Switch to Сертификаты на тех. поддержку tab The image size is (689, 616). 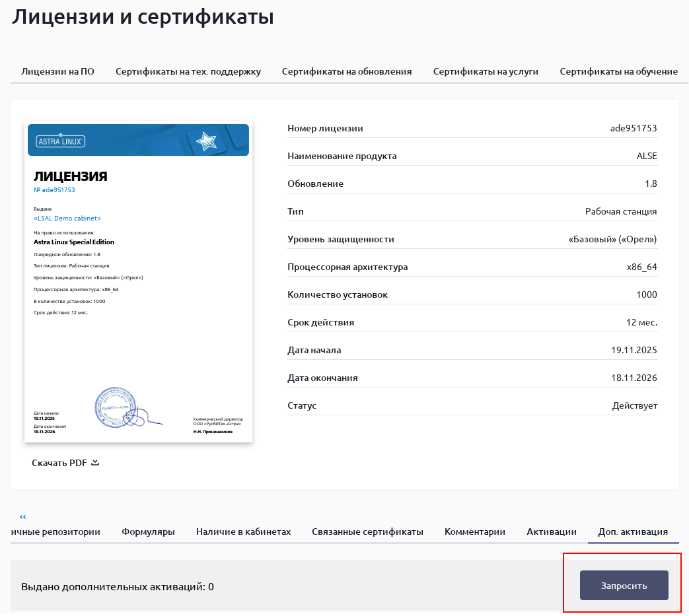[188, 71]
